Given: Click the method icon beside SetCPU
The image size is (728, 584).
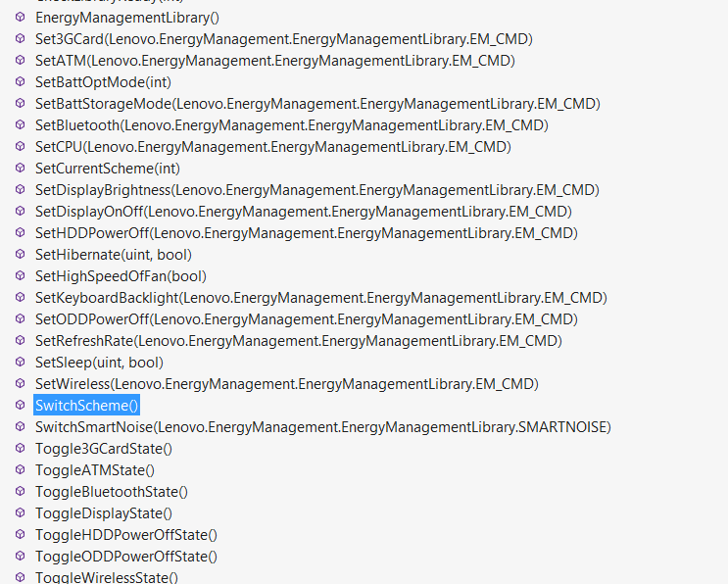Looking at the screenshot, I should (x=20, y=147).
